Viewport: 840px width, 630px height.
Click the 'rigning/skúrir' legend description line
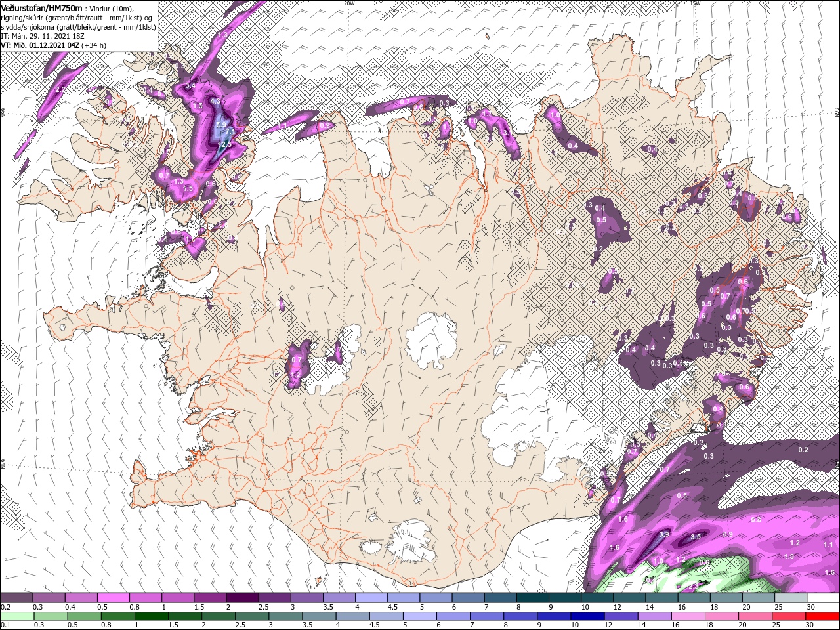click(x=76, y=18)
